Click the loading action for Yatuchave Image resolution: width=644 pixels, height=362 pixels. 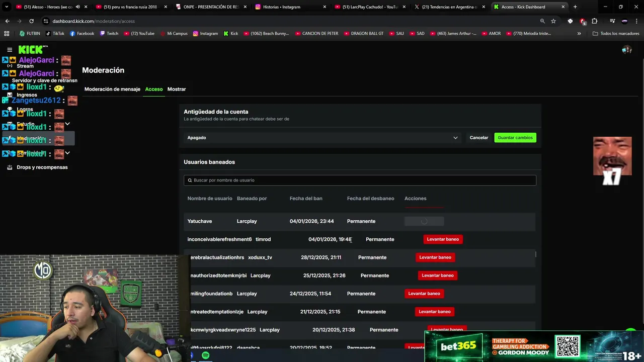pyautogui.click(x=424, y=221)
